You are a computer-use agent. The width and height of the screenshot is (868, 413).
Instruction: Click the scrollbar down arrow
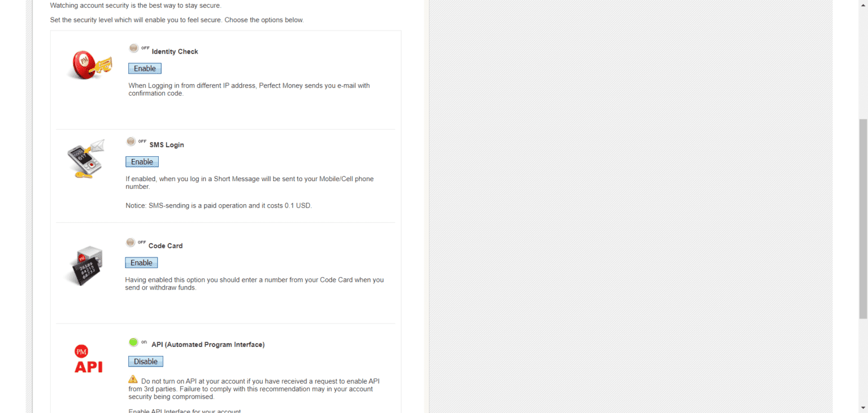tap(863, 408)
